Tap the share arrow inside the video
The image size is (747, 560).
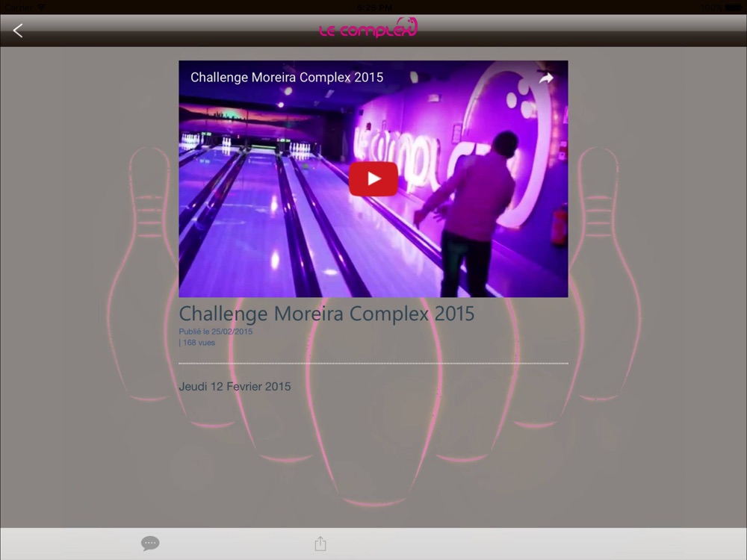coord(546,78)
